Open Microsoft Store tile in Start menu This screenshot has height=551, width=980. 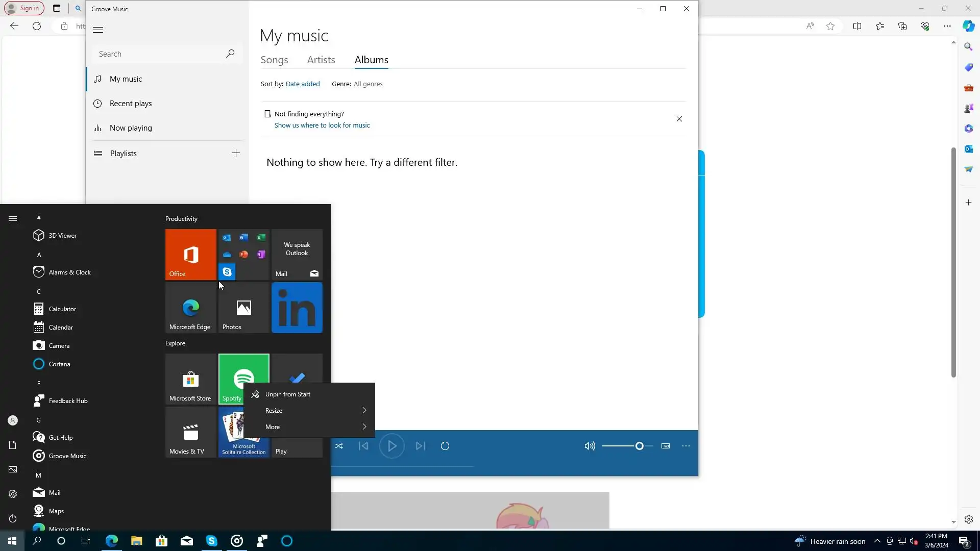(x=190, y=379)
